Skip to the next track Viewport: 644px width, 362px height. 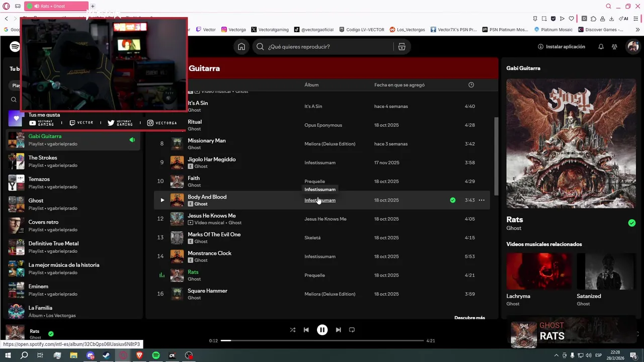338,330
